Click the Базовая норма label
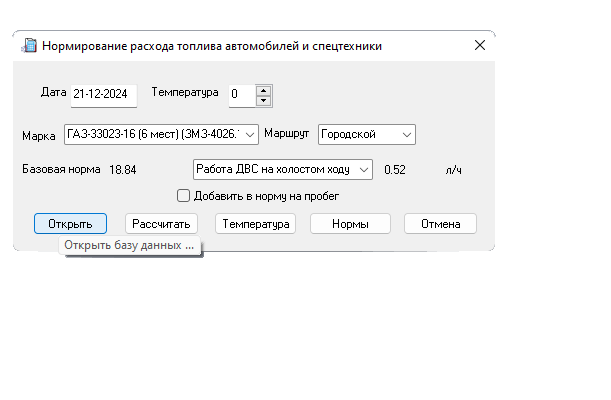 [61, 169]
